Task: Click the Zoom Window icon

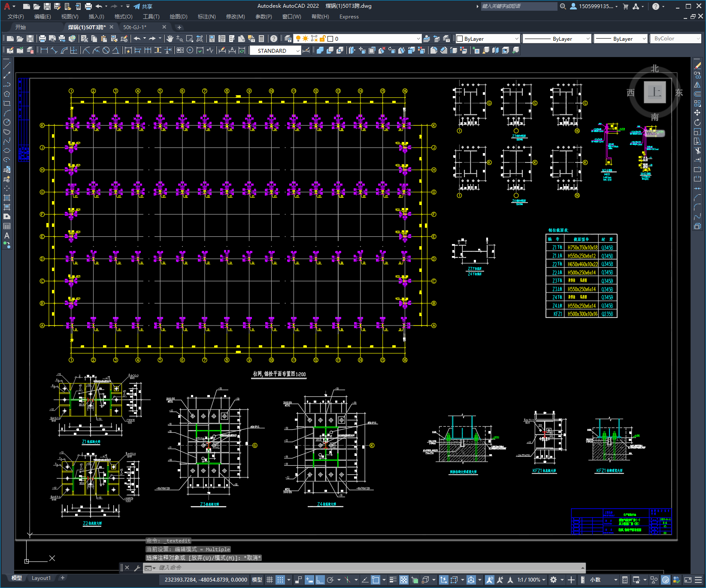Action: point(190,39)
